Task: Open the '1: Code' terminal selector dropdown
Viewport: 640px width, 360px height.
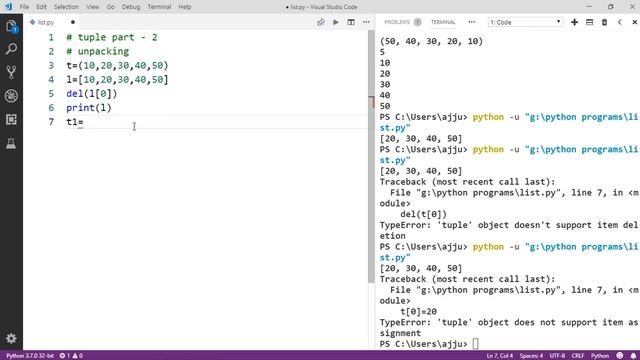Action: 526,22
